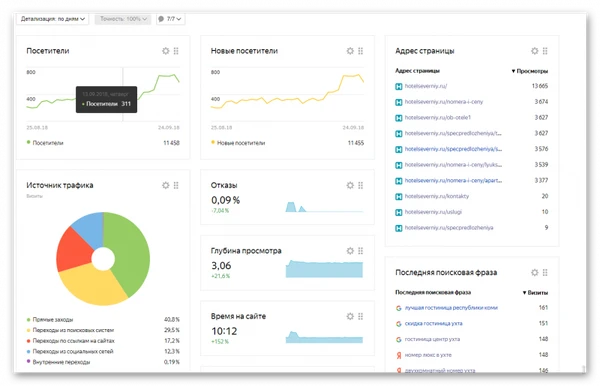Click the Глубина просмотра mini area chart
The height and width of the screenshot is (386, 600).
324,269
